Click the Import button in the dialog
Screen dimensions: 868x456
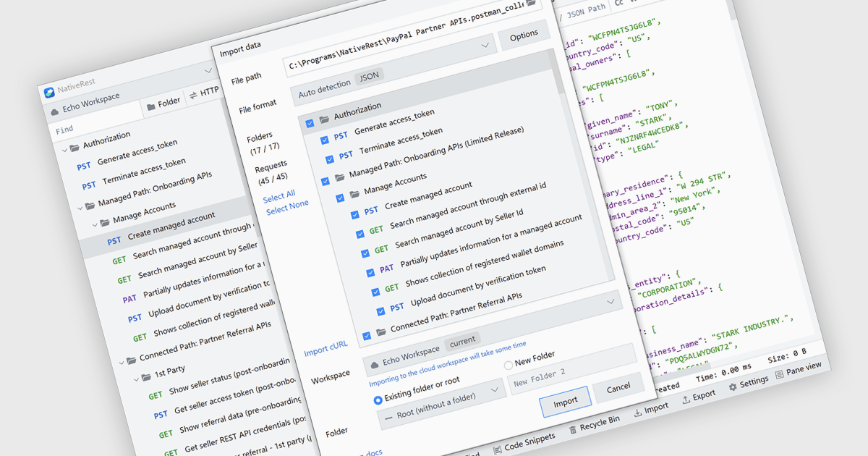(566, 401)
